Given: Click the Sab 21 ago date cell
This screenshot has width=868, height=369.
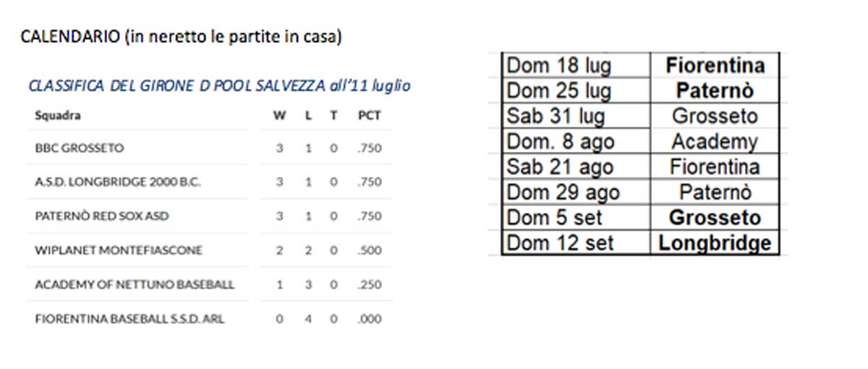Looking at the screenshot, I should [x=560, y=167].
